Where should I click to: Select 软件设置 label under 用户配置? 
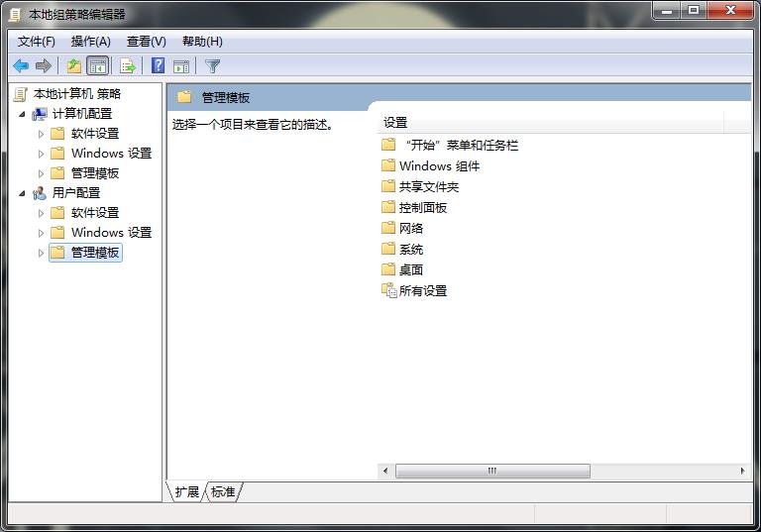(95, 213)
